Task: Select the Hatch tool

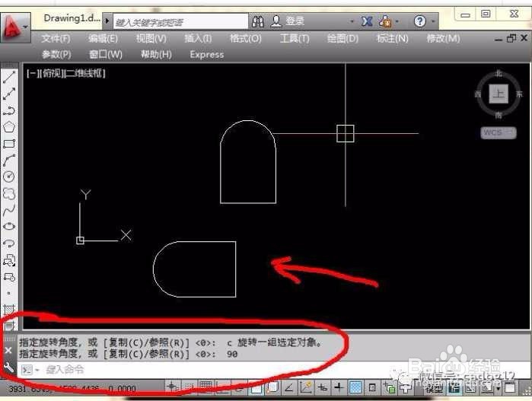Action: coord(9,310)
